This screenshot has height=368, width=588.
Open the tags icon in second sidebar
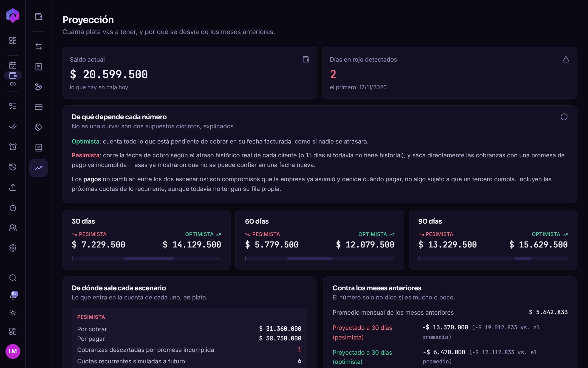click(38, 127)
